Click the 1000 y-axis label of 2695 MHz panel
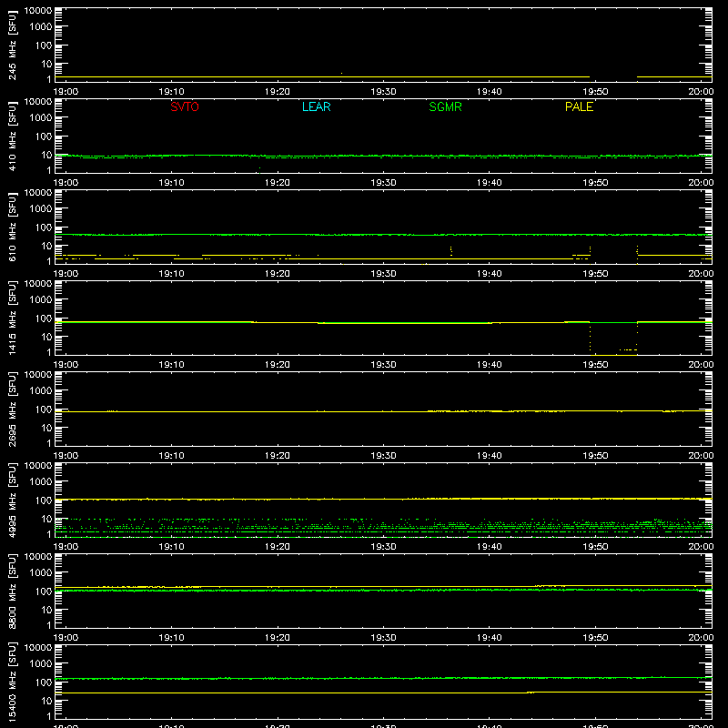The width and height of the screenshot is (728, 728). 41,391
